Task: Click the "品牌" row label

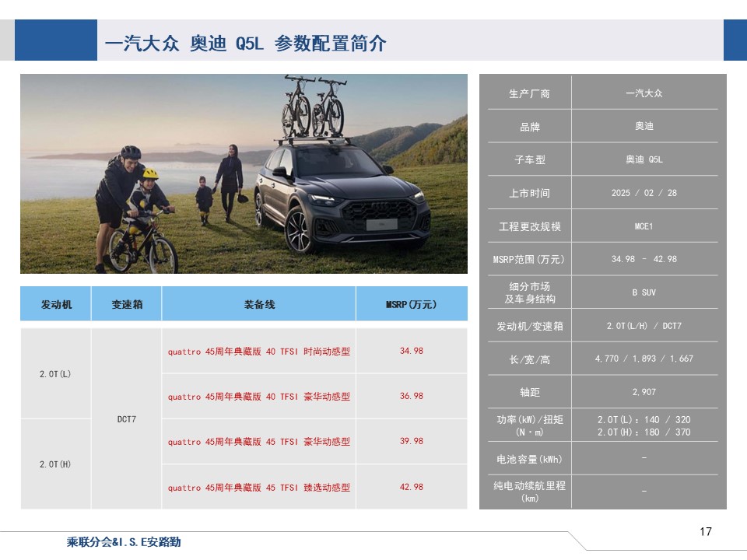Action: coord(529,127)
